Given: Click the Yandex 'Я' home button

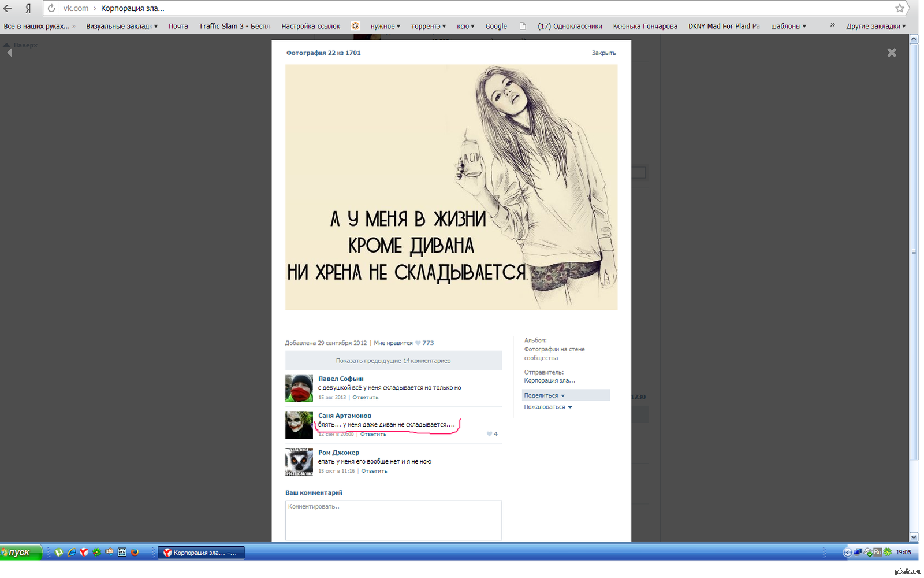Looking at the screenshot, I should [x=28, y=8].
